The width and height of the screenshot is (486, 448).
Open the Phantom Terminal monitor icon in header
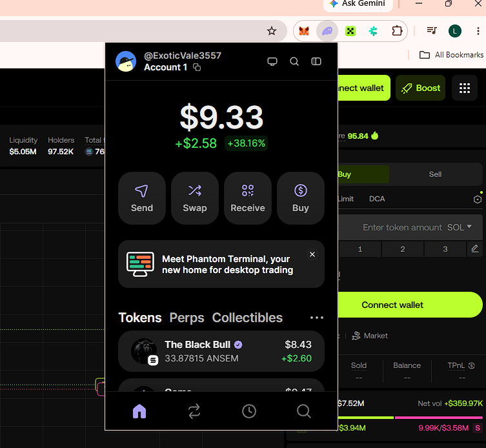[x=272, y=61]
